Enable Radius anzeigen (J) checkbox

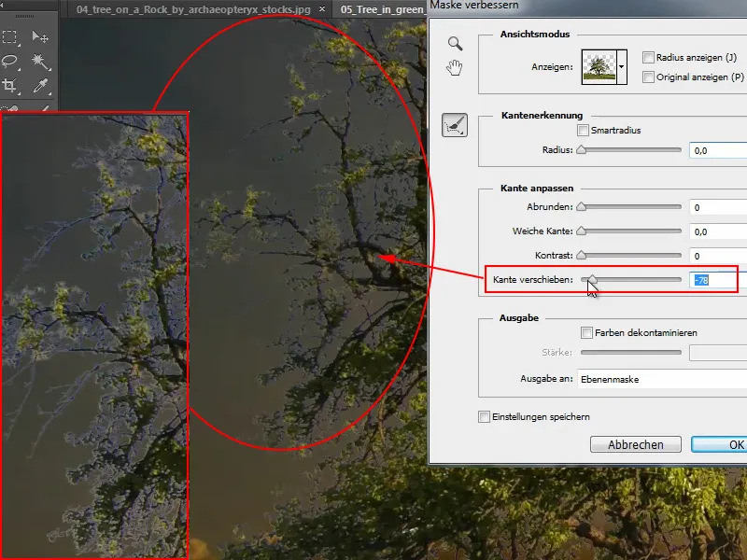coord(648,58)
